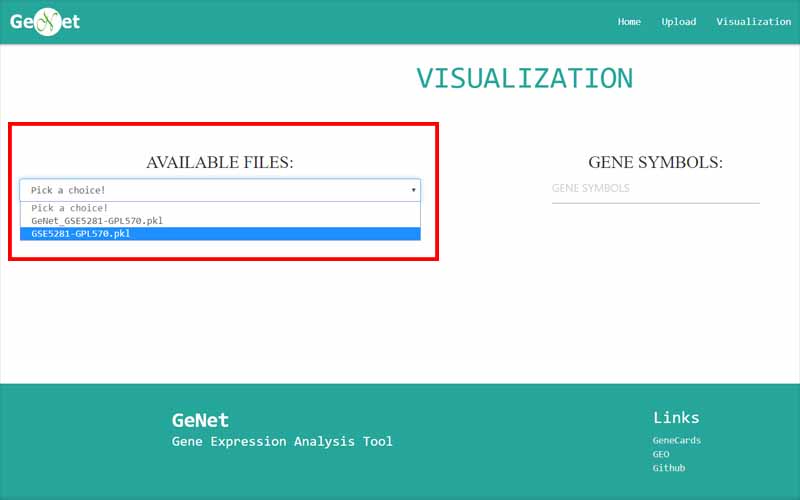Viewport: 800px width, 500px height.
Task: Switch to the Visualization nav item
Action: (753, 22)
